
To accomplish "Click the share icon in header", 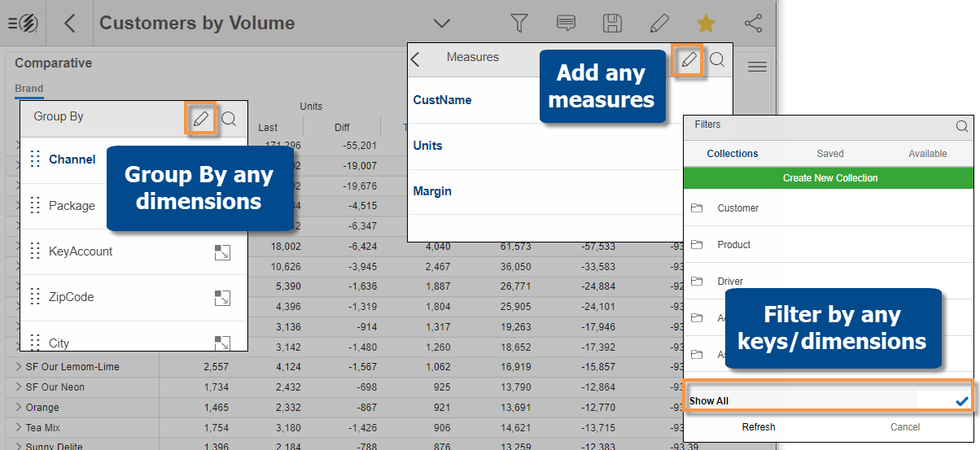I will [x=753, y=24].
